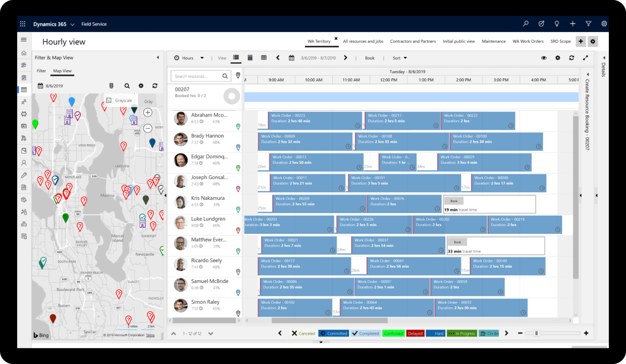Viewport: 626px width, 364px height.
Task: Toggle the eye visibility icon above the schedule board
Action: tap(544, 57)
